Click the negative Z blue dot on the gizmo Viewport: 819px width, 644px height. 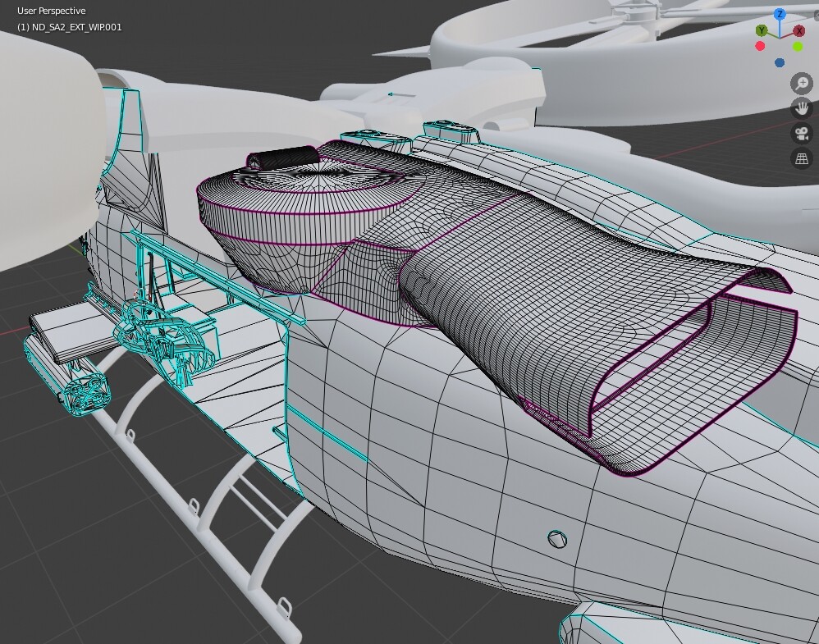[780, 62]
